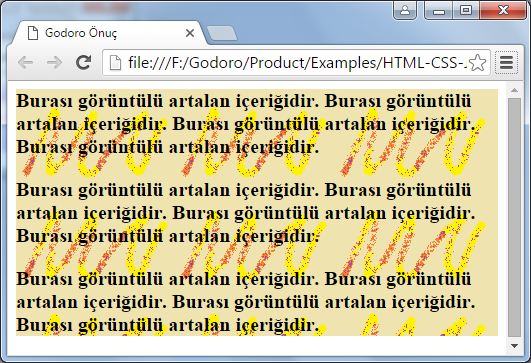Click the third paragraph of page text
The image size is (531, 363).
click(x=246, y=302)
